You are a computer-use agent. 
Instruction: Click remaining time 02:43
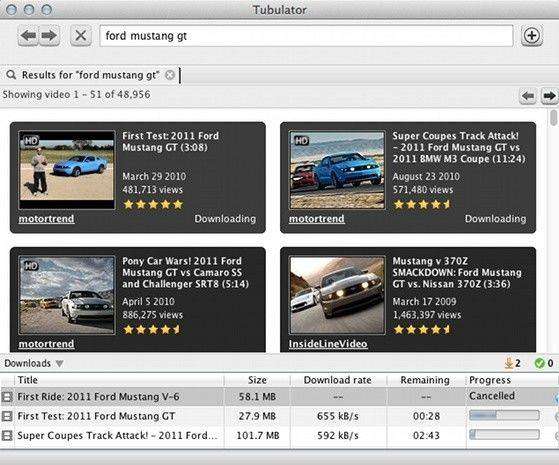(x=426, y=435)
